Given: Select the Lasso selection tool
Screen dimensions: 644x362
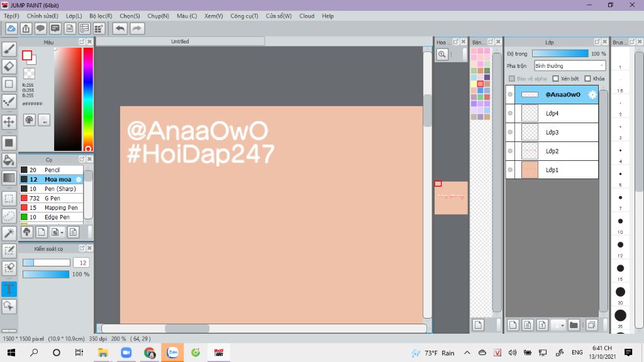Looking at the screenshot, I should [x=9, y=216].
